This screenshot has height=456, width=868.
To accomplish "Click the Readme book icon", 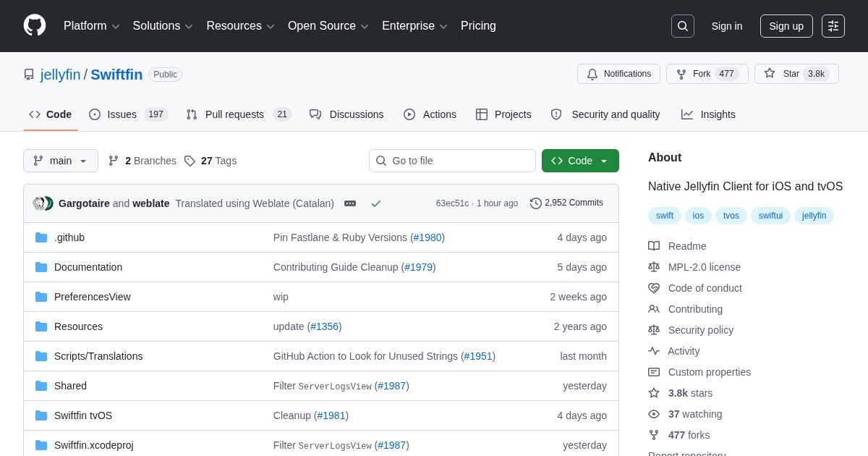I will click(x=654, y=246).
